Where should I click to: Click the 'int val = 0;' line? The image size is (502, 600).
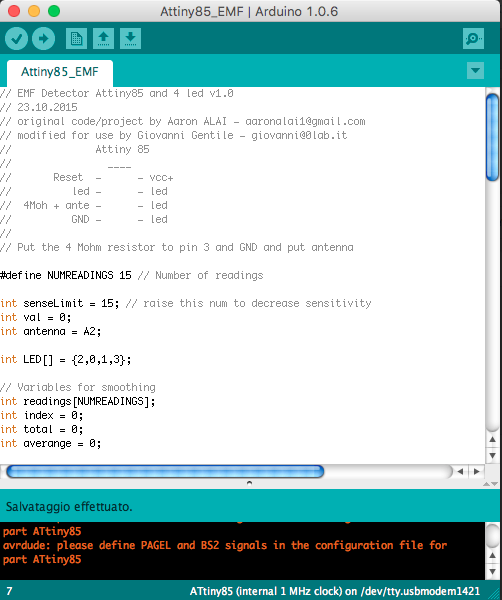click(x=36, y=318)
